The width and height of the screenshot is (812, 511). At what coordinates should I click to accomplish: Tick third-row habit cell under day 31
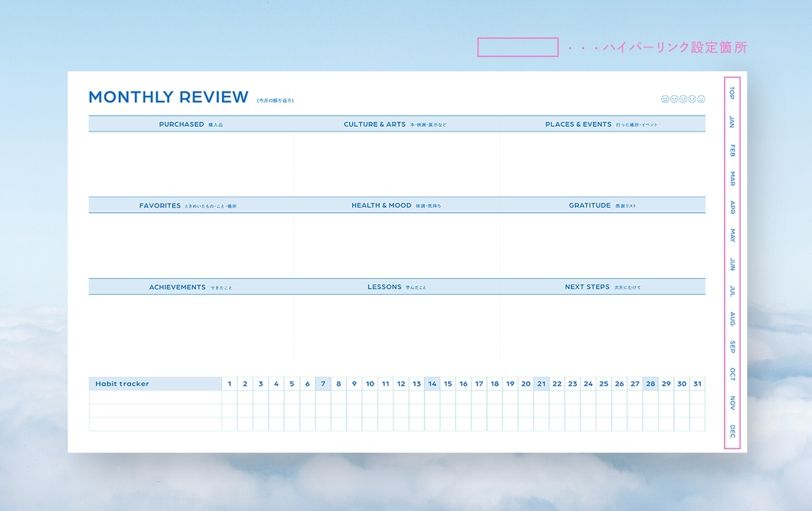pos(698,424)
